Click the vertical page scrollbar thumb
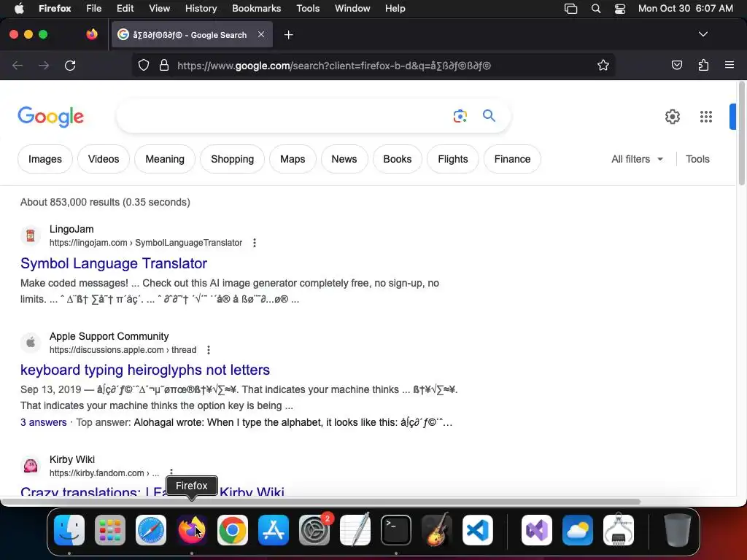Screen dimensions: 747x560 [x=742, y=133]
